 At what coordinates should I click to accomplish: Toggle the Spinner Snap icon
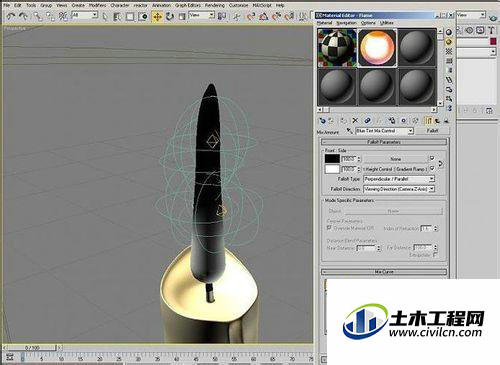coord(289,16)
